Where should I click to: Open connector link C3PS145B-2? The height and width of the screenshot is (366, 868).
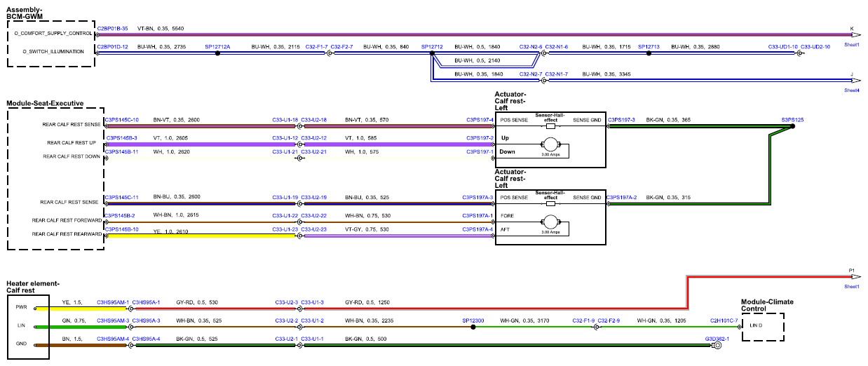tap(121, 215)
